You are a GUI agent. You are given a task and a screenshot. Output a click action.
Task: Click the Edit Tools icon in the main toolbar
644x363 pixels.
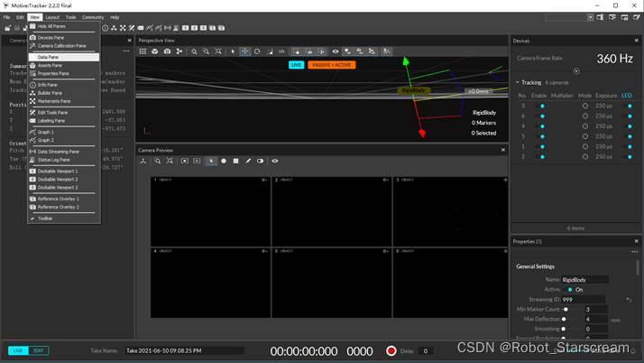pyautogui.click(x=132, y=28)
